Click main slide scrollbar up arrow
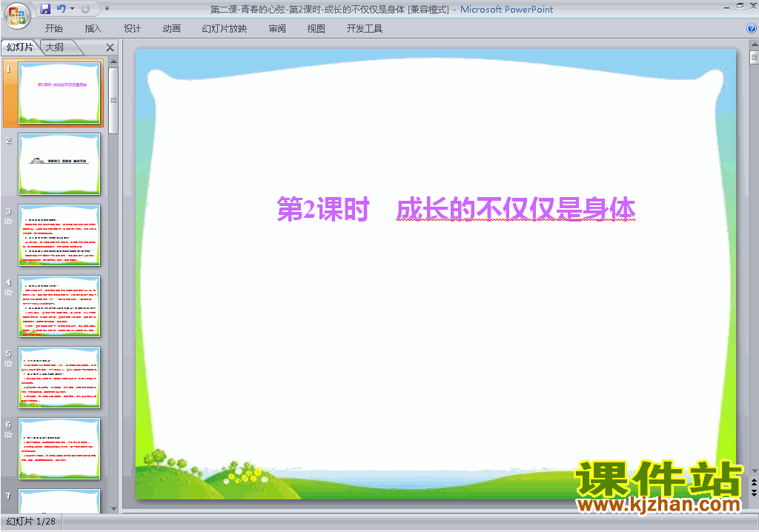Viewport: 759px width, 532px height. pyautogui.click(x=754, y=44)
